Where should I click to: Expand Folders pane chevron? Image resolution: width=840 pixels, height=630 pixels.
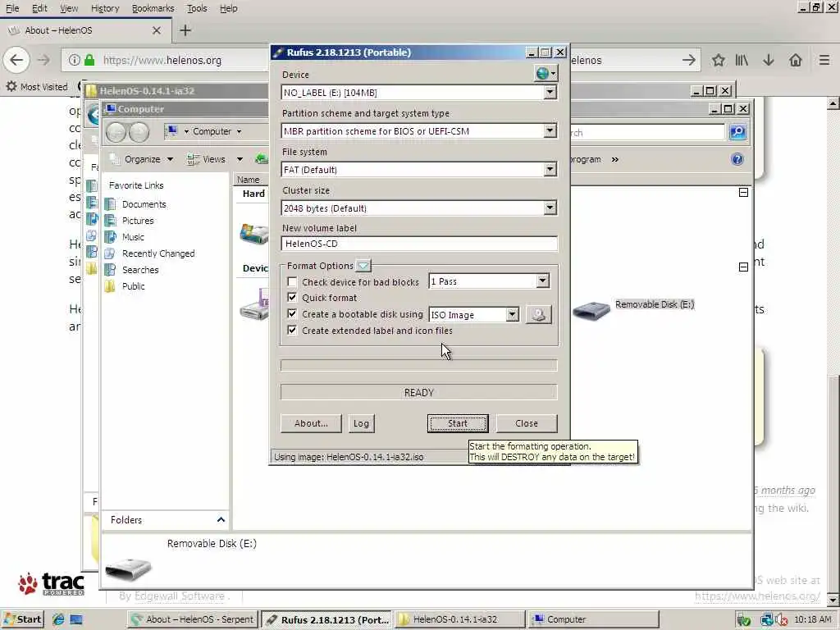221,519
